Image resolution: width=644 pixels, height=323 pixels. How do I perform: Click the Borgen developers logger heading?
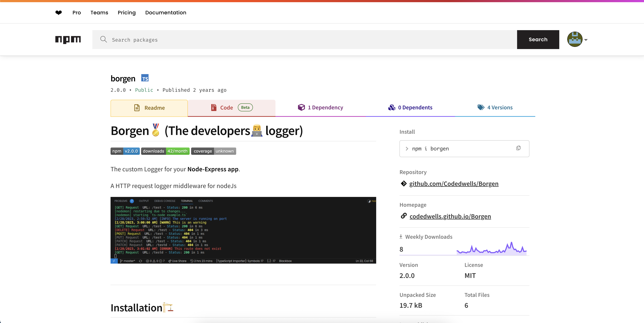[207, 131]
